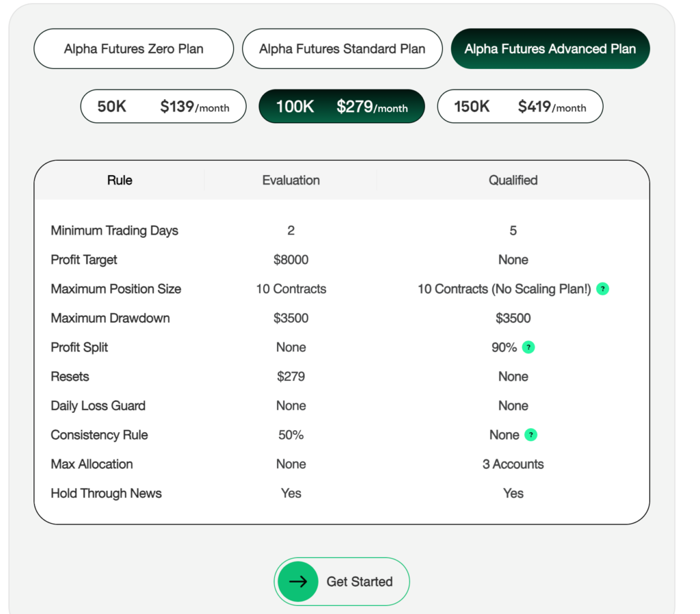The image size is (700, 614).
Task: Choose the Alpha Futures Advanced Plan tab
Action: [550, 49]
